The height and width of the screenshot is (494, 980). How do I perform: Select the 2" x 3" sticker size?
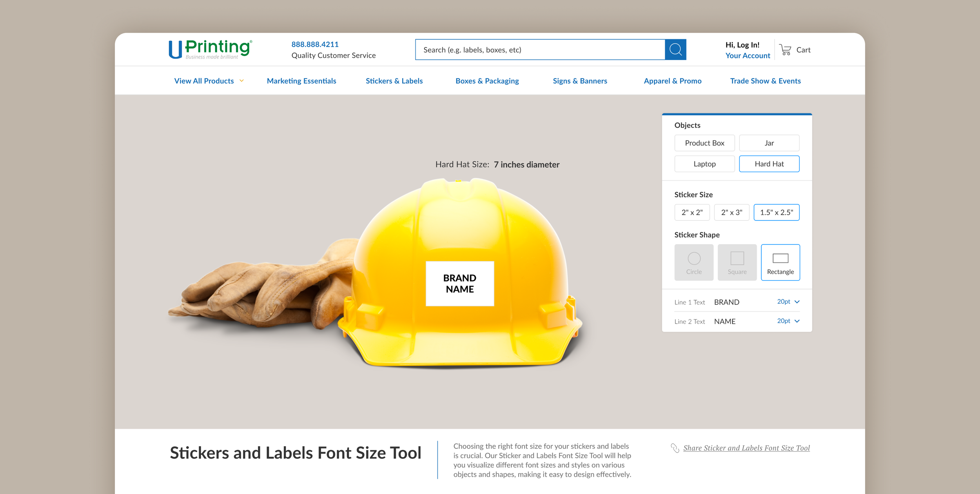coord(731,212)
